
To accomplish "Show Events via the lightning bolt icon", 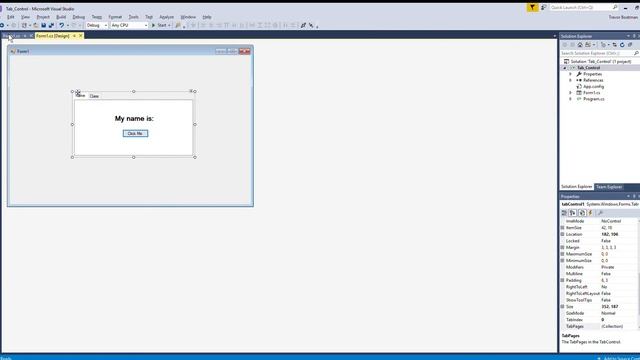I will coord(590,213).
